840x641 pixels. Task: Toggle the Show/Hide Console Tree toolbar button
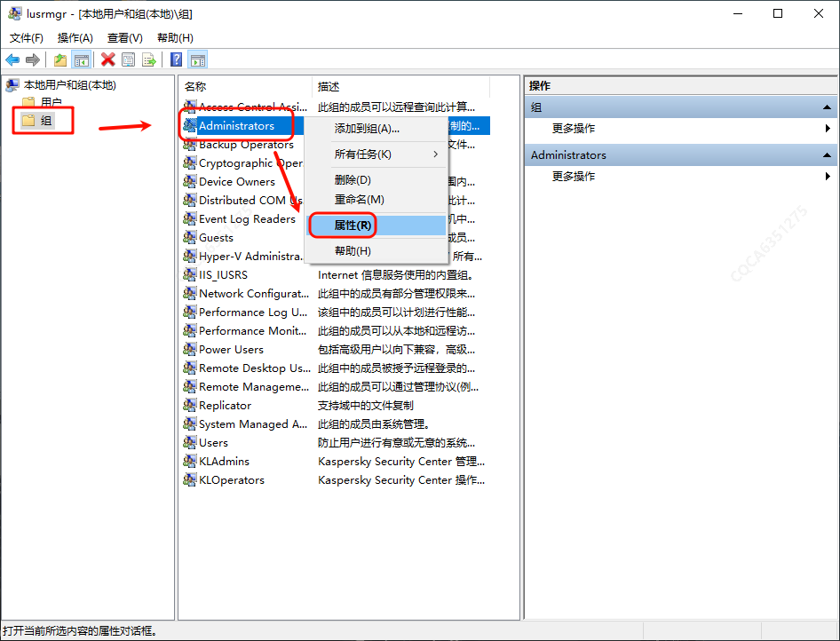coord(81,59)
